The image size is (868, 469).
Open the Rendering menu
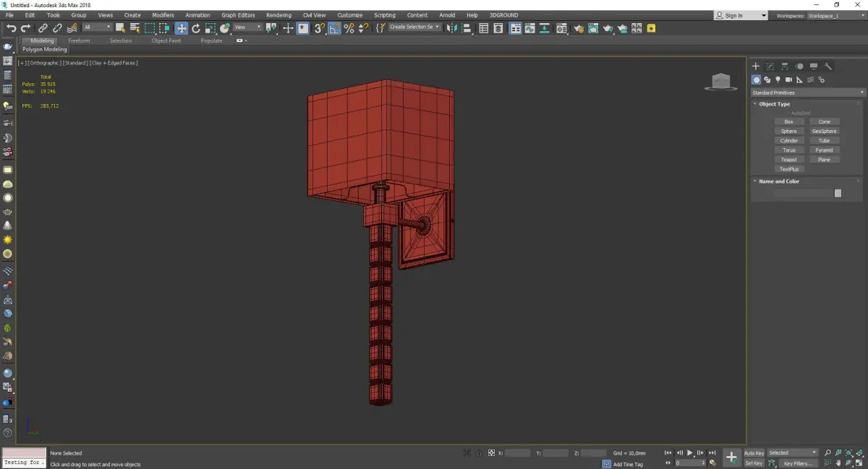[278, 15]
